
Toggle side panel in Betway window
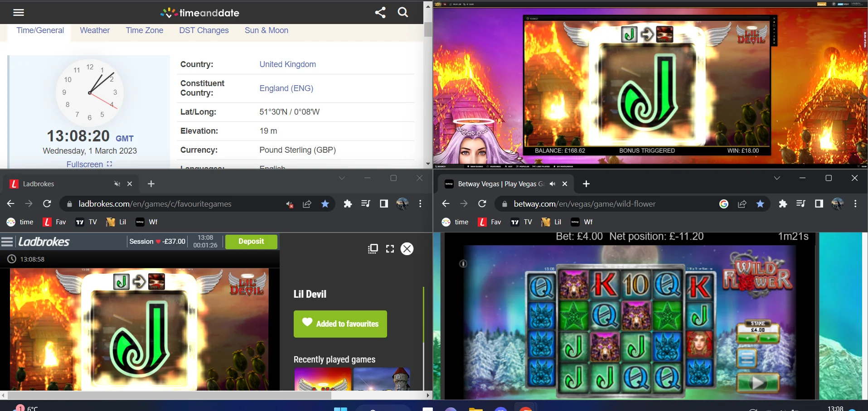pyautogui.click(x=819, y=204)
